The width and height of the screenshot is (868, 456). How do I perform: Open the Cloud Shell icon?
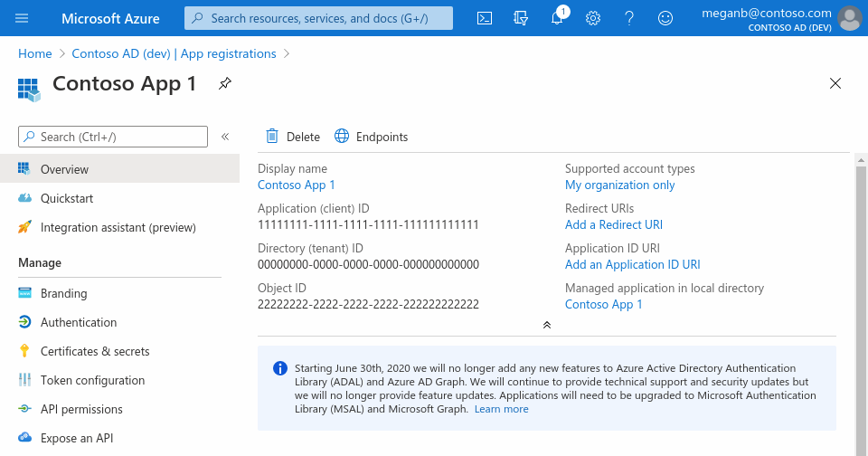click(485, 18)
